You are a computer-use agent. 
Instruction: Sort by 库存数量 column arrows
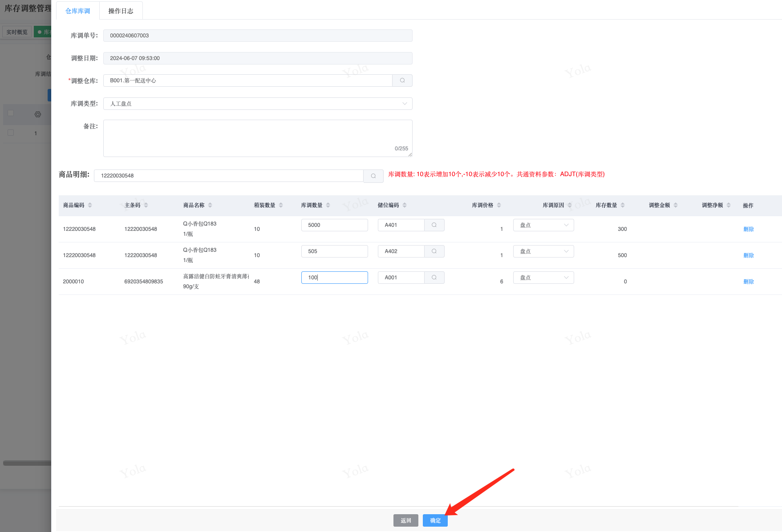point(623,205)
